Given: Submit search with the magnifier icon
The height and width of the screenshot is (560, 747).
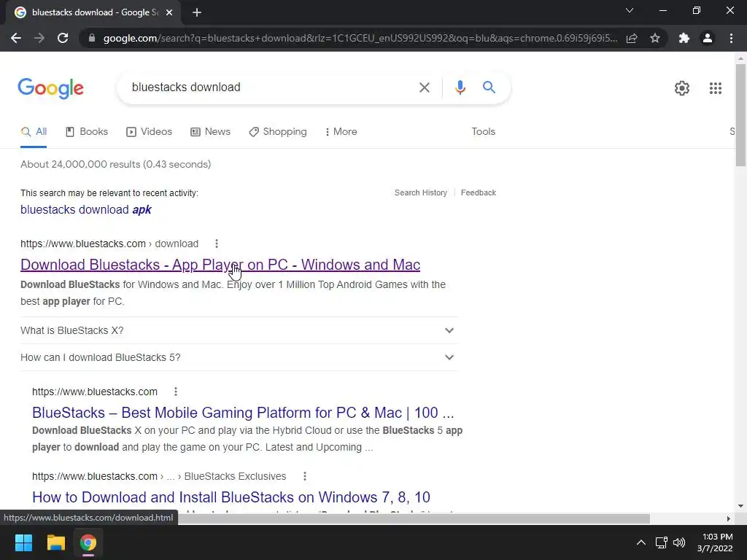Looking at the screenshot, I should pos(489,87).
